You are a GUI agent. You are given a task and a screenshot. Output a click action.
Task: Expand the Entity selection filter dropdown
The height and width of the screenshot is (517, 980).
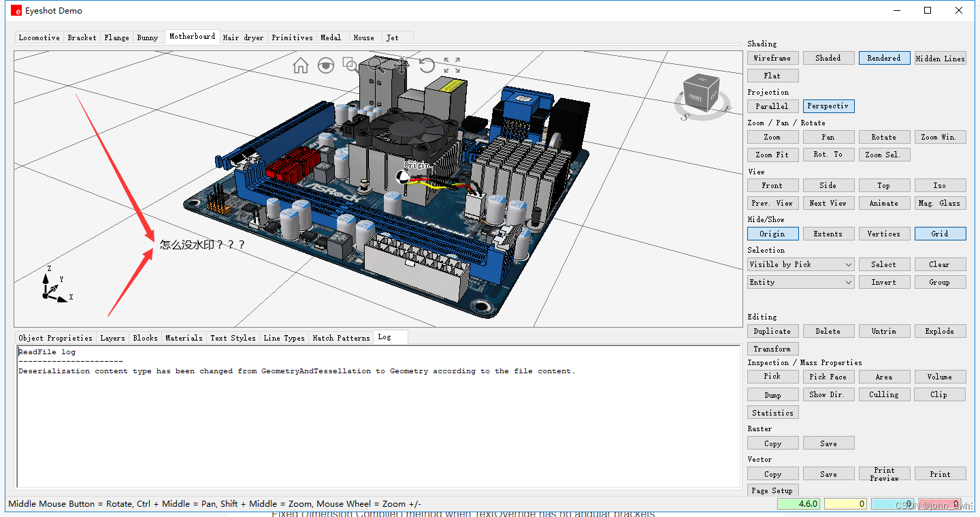tap(800, 282)
